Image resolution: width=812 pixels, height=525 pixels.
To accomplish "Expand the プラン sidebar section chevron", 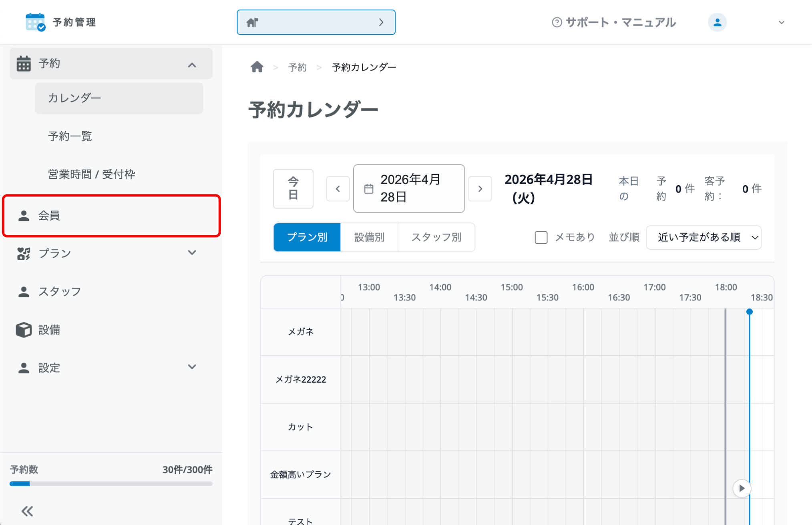I will tap(192, 253).
